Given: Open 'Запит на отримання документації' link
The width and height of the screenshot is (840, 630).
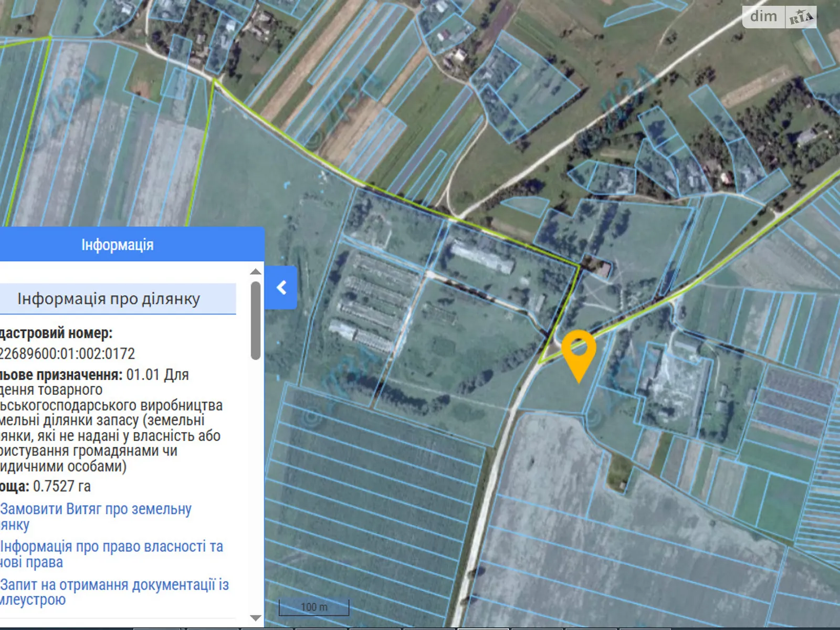Looking at the screenshot, I should [114, 585].
